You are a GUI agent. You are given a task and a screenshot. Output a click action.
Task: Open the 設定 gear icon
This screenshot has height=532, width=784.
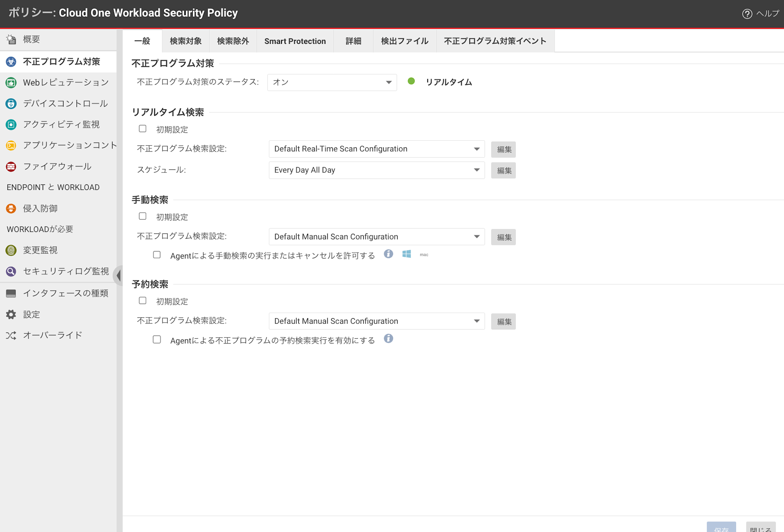pos(11,314)
